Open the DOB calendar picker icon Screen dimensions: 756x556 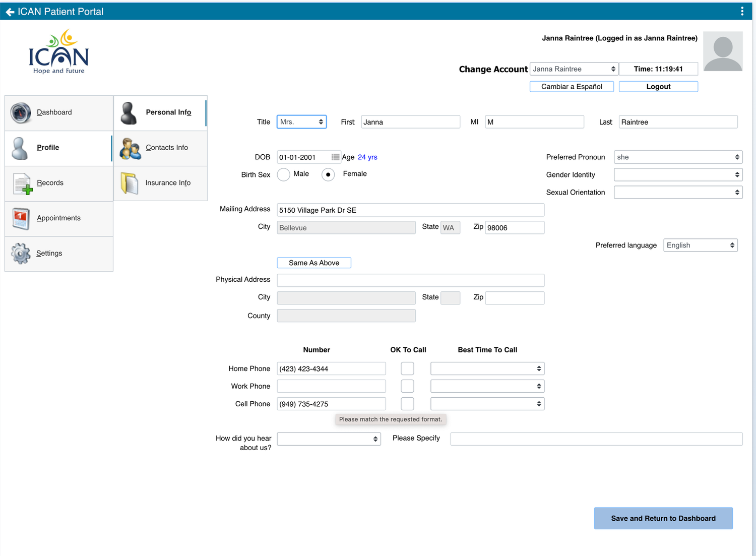click(335, 157)
